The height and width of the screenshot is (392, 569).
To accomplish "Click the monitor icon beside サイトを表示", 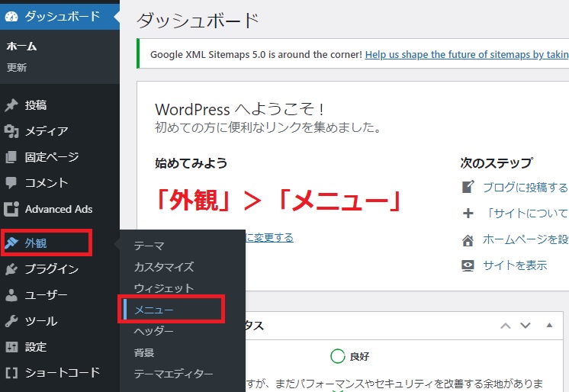I will (x=468, y=265).
